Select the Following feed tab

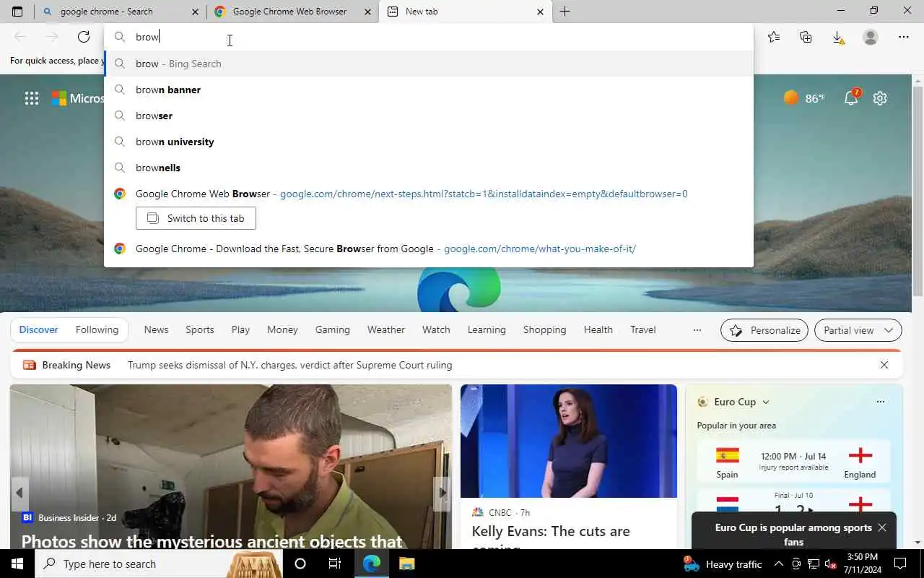click(97, 329)
